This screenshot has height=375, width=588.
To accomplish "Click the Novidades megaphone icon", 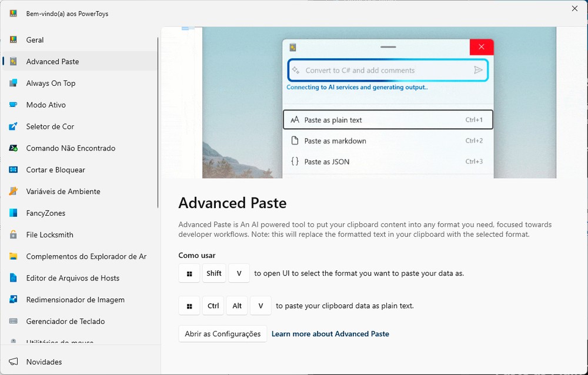I will [x=13, y=361].
